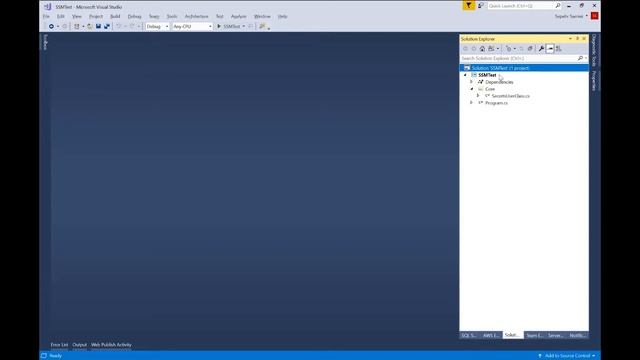Open the Toolbox side tab
The height and width of the screenshot is (360, 640).
pos(45,42)
